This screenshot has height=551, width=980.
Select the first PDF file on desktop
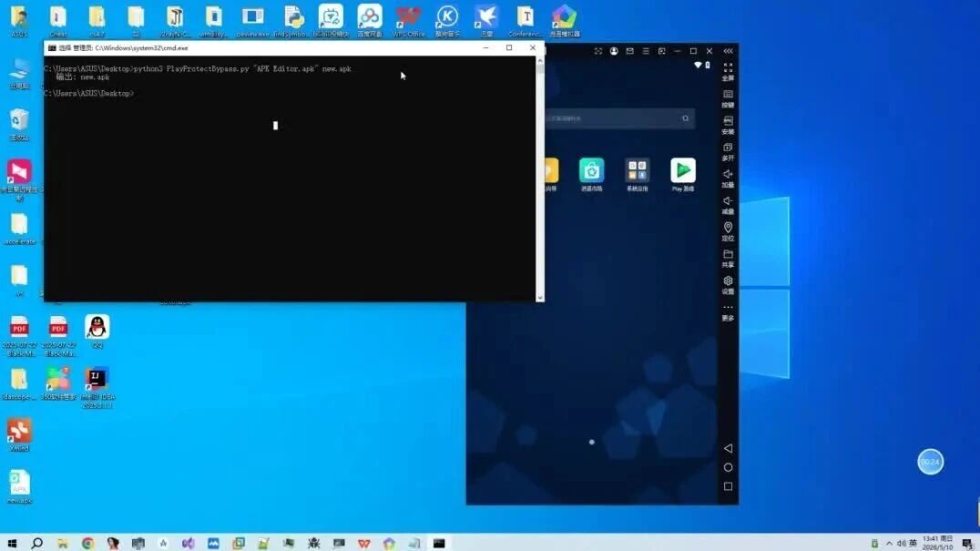coord(19,335)
